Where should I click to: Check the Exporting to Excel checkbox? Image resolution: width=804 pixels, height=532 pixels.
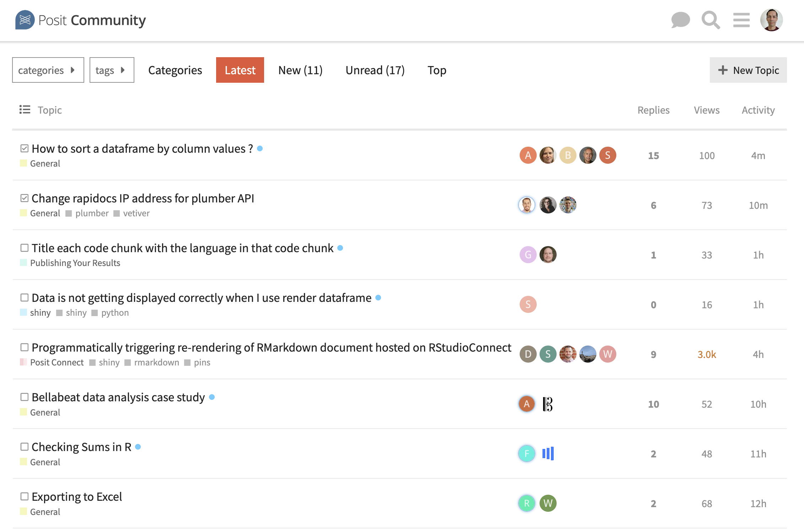click(x=24, y=496)
